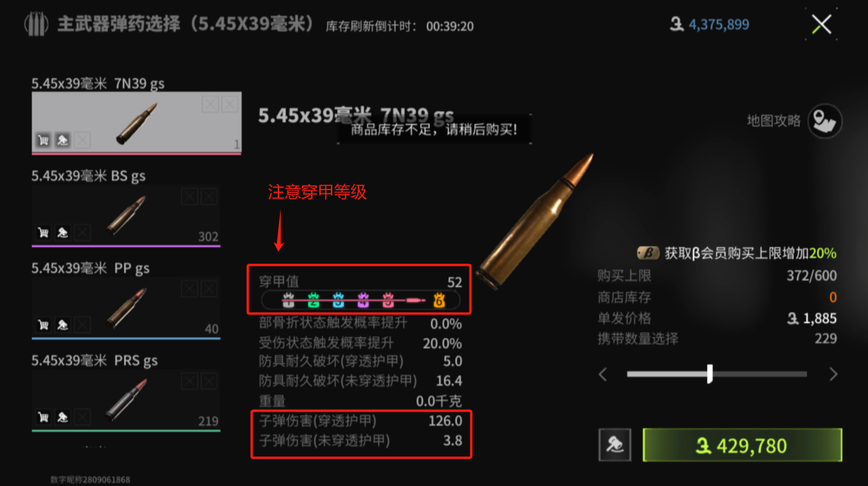The width and height of the screenshot is (868, 486).
Task: Close the ammo selection screen
Action: (x=822, y=24)
